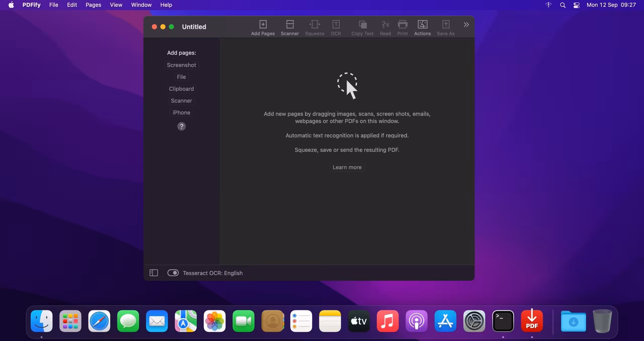Image resolution: width=644 pixels, height=341 pixels.
Task: Click the date and time in menu bar
Action: (x=611, y=5)
